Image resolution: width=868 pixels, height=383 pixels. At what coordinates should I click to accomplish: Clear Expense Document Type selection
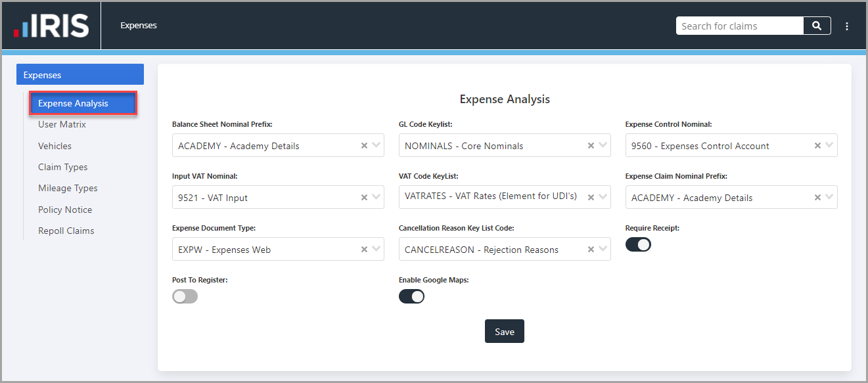[364, 250]
